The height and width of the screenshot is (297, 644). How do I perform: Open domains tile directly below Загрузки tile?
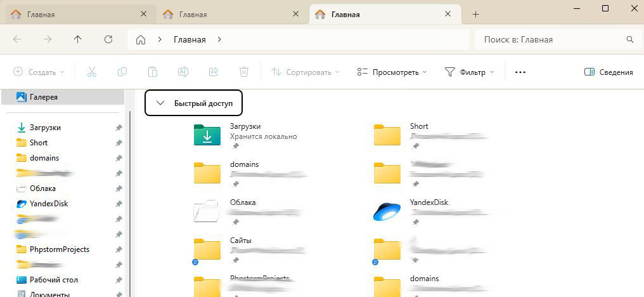click(x=250, y=173)
